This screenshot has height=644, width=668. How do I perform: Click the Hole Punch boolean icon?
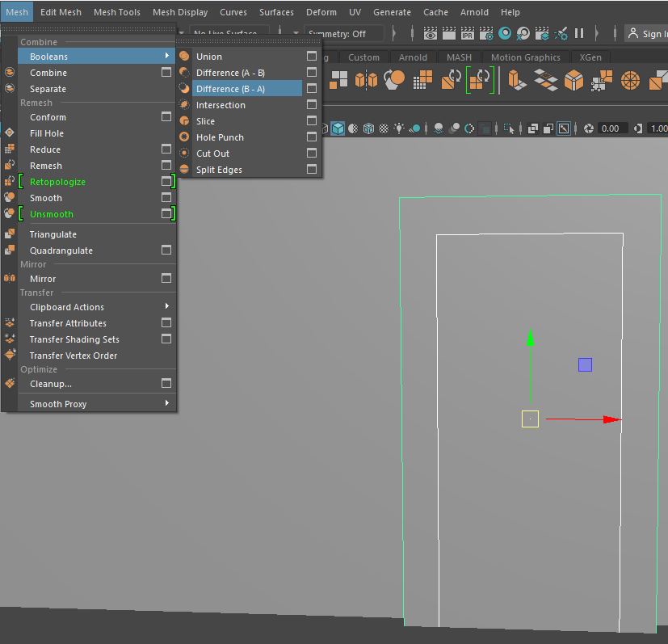pos(184,137)
